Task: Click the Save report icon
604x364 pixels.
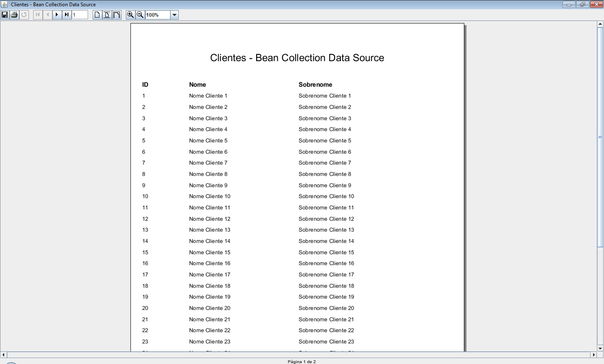Action: pos(5,15)
